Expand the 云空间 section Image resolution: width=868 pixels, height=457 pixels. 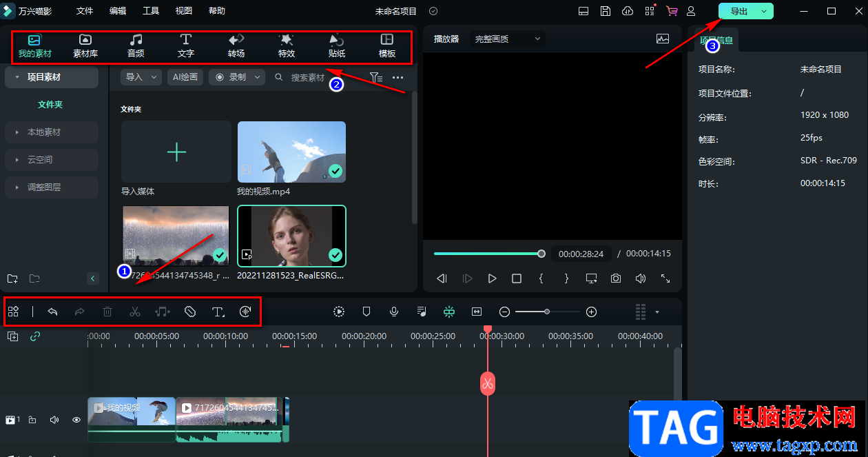(52, 159)
